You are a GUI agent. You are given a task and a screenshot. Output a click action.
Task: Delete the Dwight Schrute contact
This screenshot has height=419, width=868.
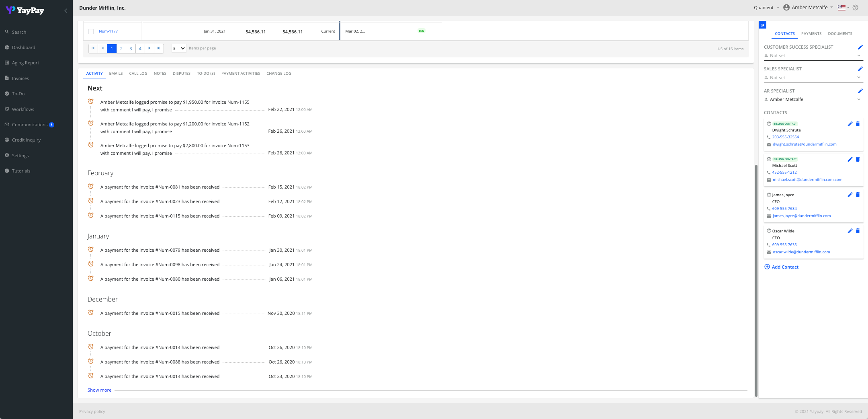[x=858, y=124]
